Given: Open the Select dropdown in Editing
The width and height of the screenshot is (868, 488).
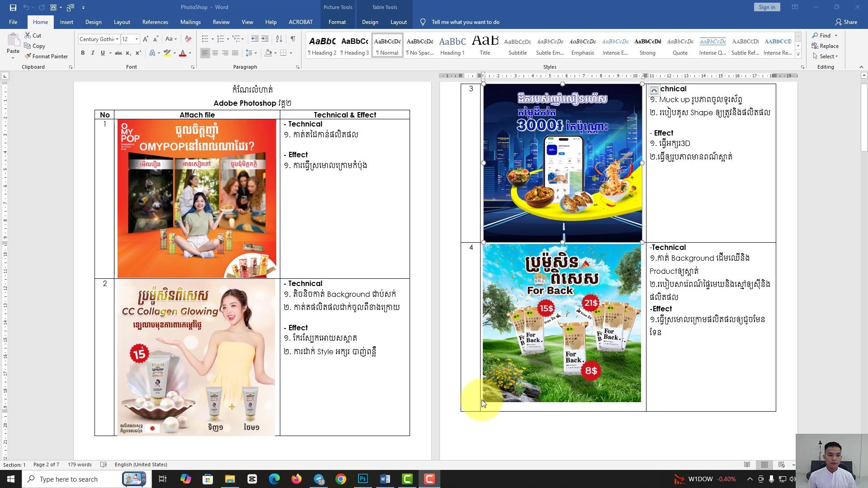Looking at the screenshot, I should [x=826, y=56].
